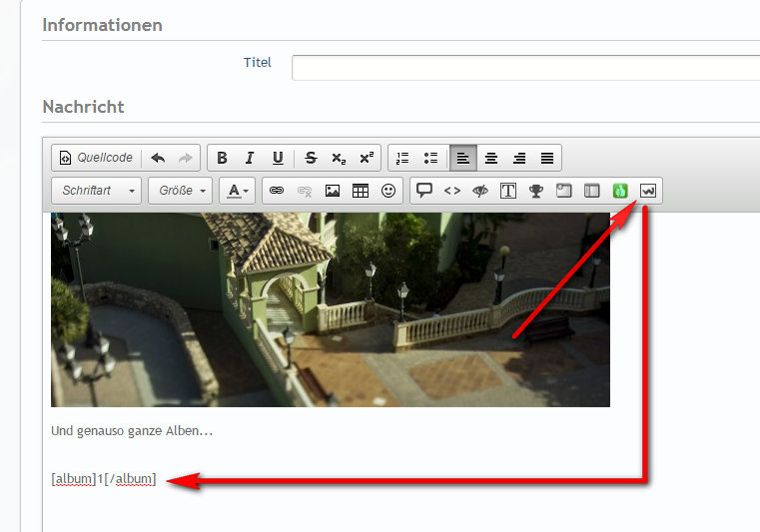760x532 pixels.
Task: Toggle superscript formatting
Action: (x=367, y=158)
